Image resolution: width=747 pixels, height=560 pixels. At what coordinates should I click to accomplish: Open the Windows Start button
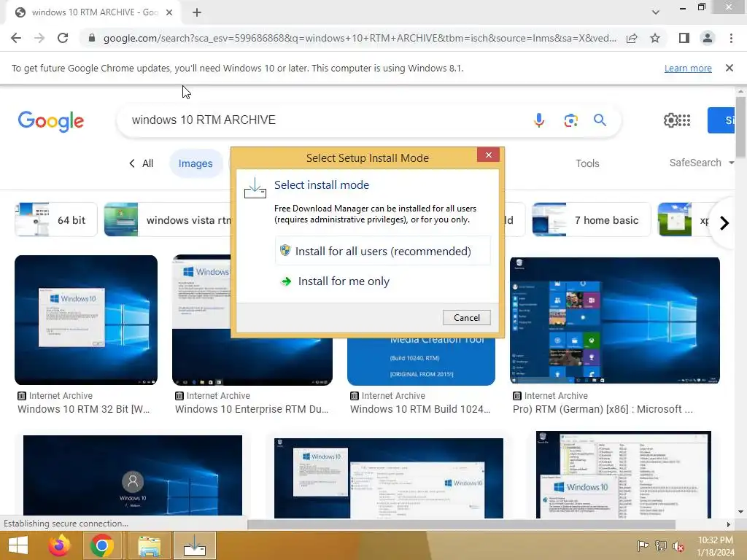coord(18,545)
